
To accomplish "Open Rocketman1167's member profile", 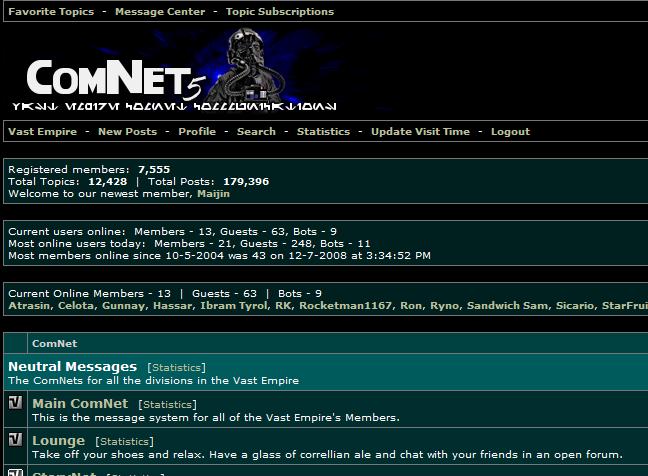I will (x=345, y=306).
